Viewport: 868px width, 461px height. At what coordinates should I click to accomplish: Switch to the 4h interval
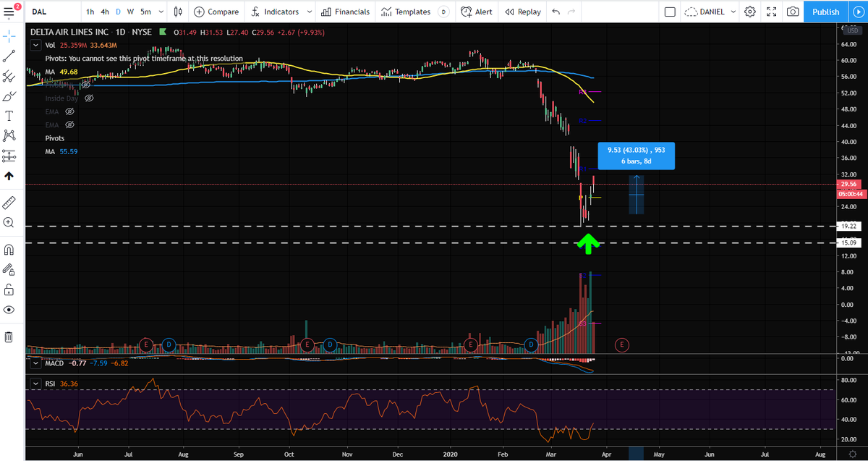pyautogui.click(x=106, y=12)
